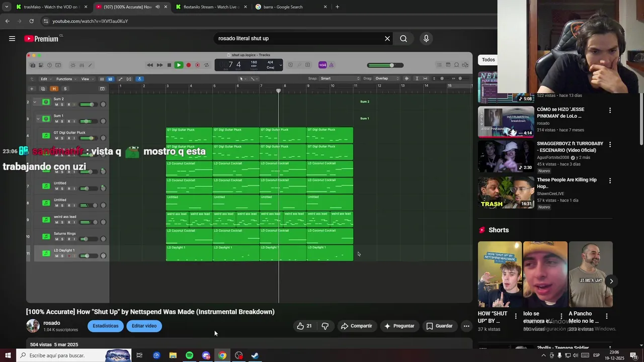This screenshot has width=644, height=362.
Task: Clear the YouTube search box with X
Action: (x=387, y=39)
